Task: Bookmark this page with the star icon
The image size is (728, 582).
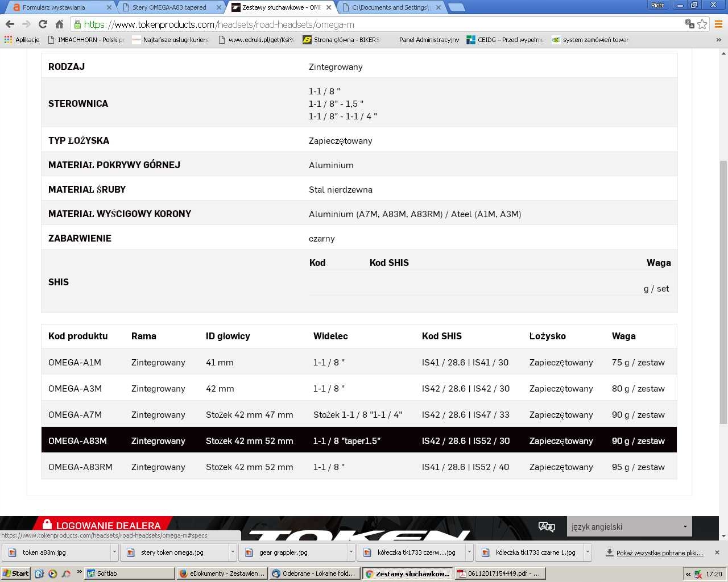Action: pos(702,24)
